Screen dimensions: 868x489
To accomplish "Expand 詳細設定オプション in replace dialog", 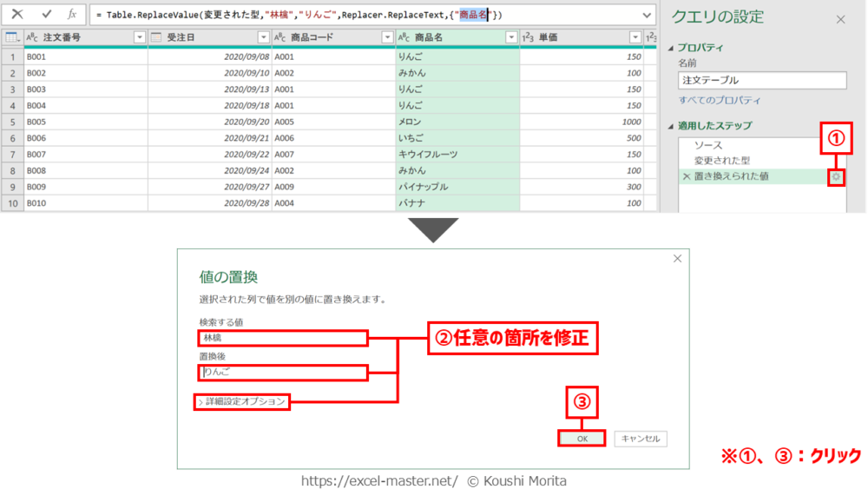I will tap(243, 401).
